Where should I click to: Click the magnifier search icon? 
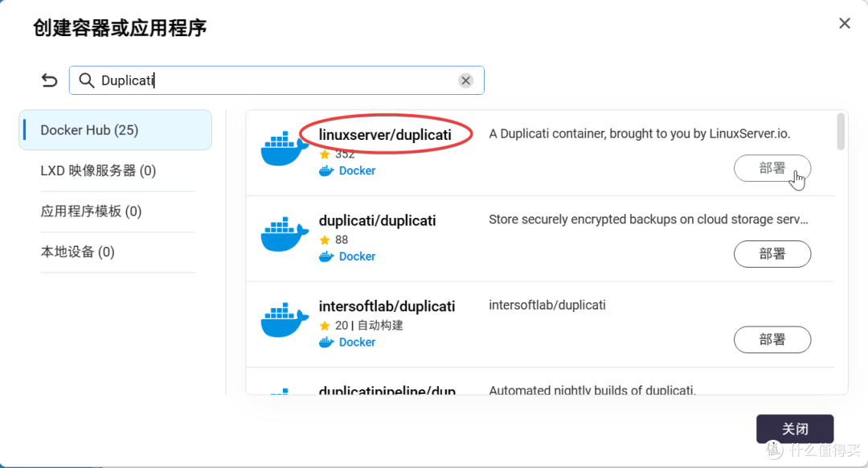click(86, 80)
